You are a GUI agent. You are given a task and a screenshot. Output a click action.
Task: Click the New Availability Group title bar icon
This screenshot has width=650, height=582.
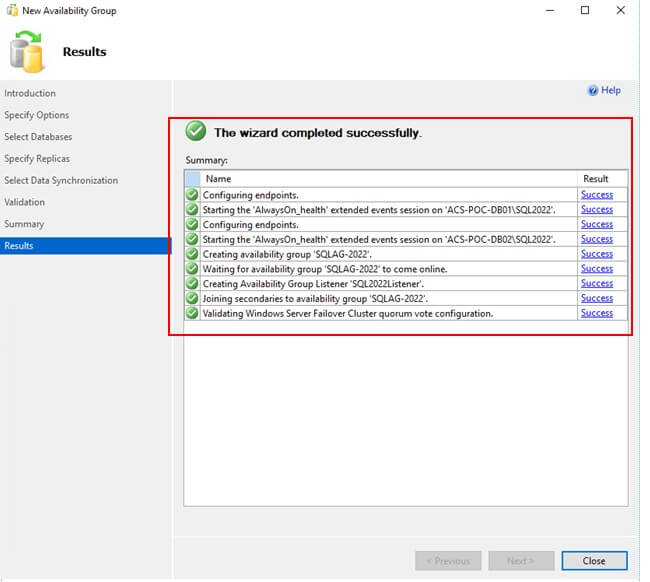pyautogui.click(x=11, y=11)
